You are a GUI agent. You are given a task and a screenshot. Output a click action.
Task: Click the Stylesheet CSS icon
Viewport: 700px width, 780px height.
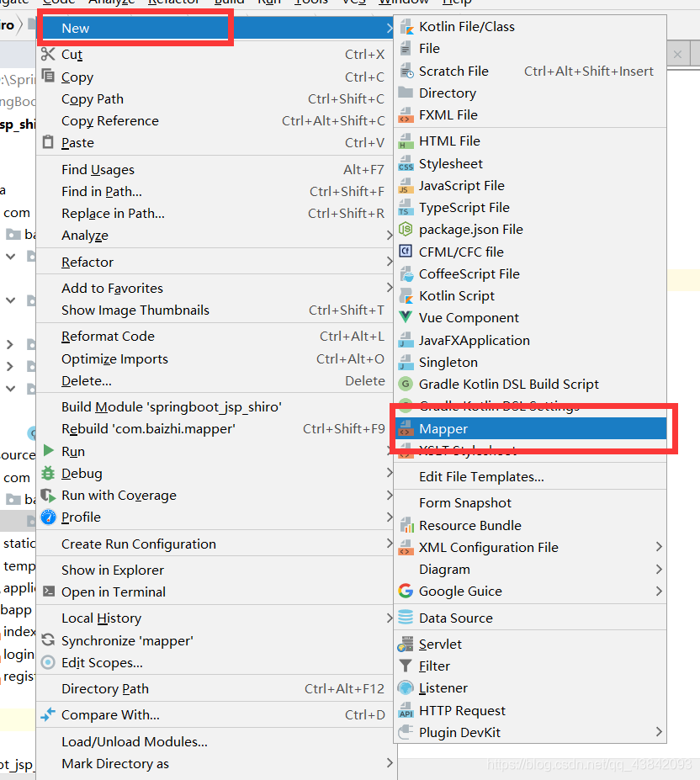coord(406,164)
